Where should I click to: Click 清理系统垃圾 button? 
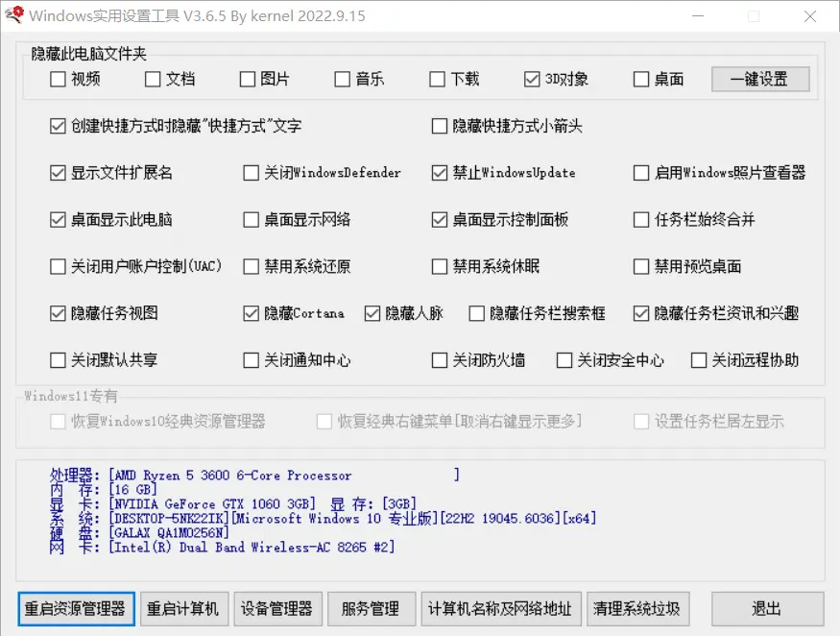(637, 609)
